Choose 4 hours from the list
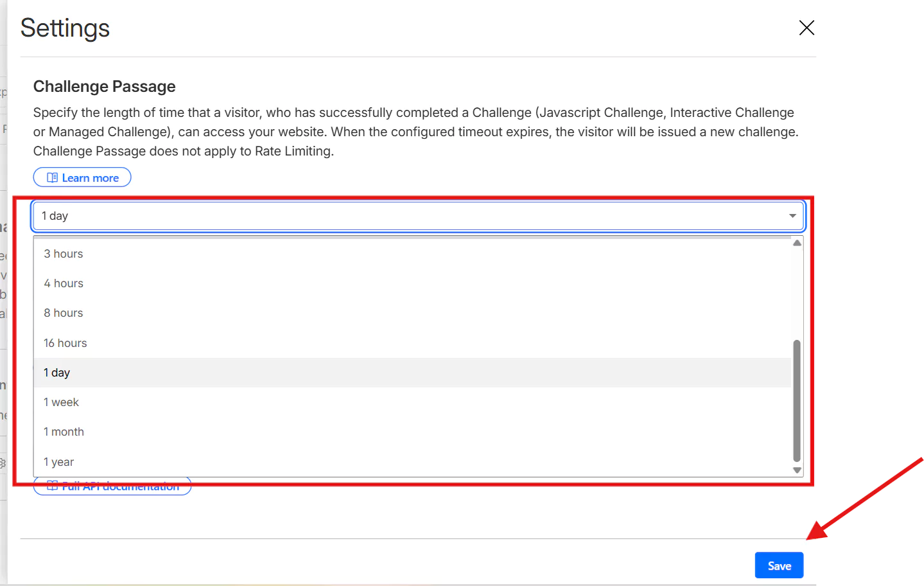The image size is (924, 586). tap(64, 283)
